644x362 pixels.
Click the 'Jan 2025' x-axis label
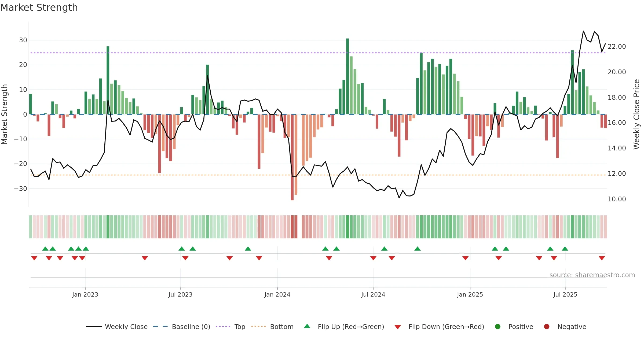coord(470,294)
